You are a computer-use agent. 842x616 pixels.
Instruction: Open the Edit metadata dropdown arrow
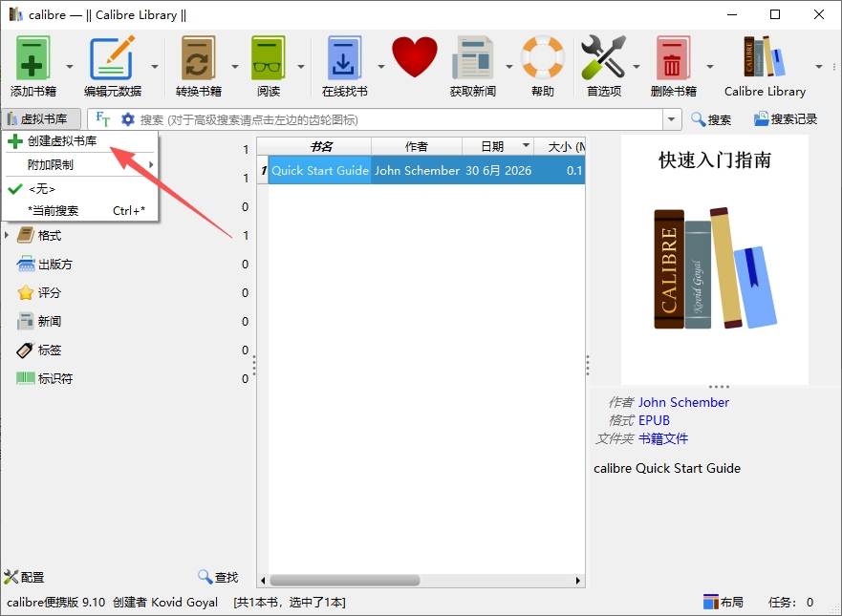coord(155,67)
